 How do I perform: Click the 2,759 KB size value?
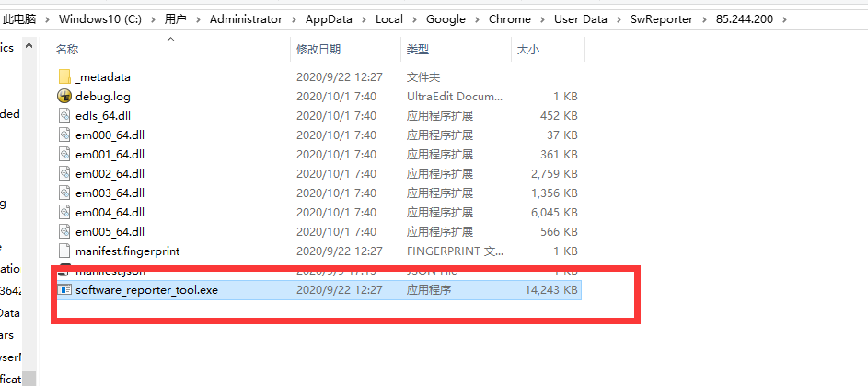tap(554, 174)
